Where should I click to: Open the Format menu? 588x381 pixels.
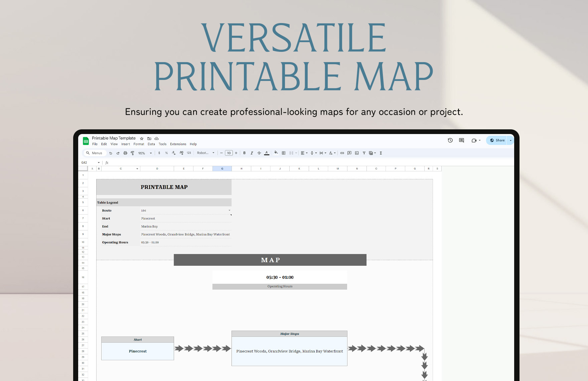138,144
